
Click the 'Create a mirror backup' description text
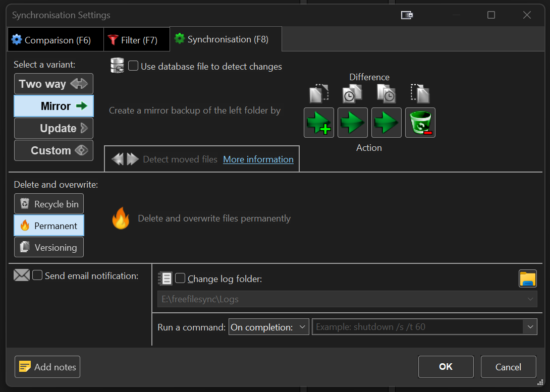coord(195,110)
